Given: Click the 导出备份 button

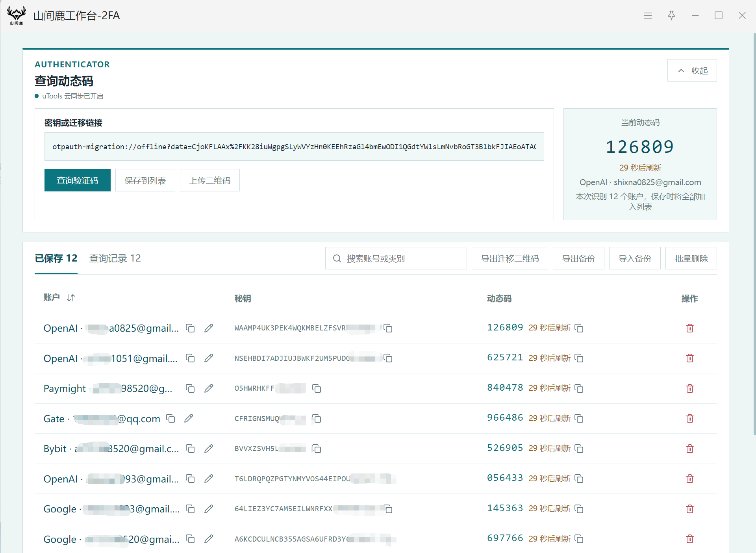Looking at the screenshot, I should tap(578, 258).
